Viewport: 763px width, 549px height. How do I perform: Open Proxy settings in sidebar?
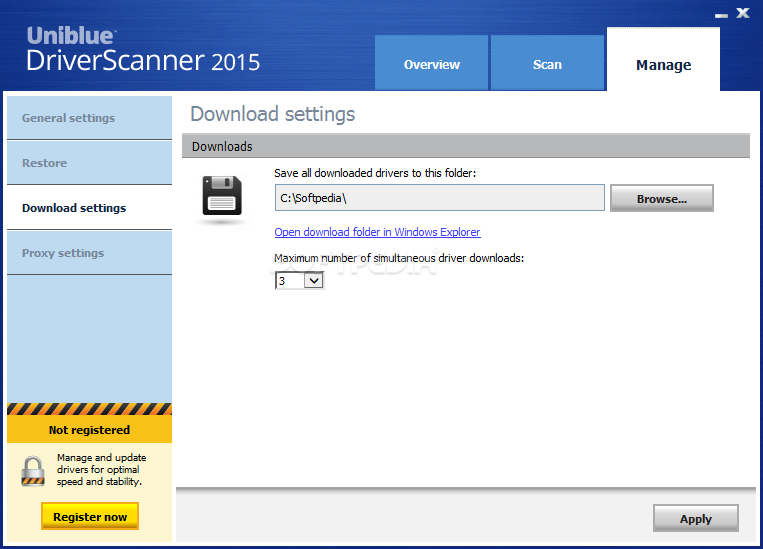tap(90, 253)
